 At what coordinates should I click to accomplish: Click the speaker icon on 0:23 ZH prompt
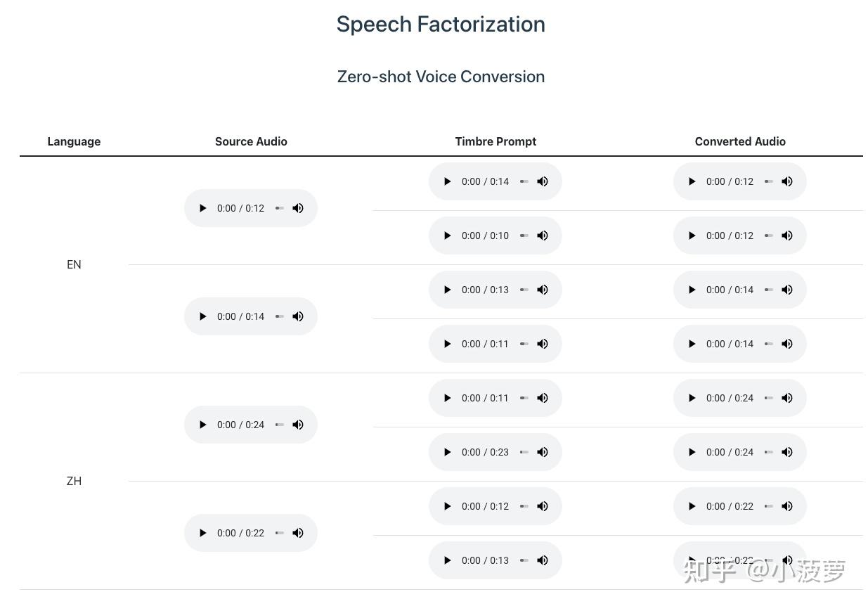pos(542,452)
